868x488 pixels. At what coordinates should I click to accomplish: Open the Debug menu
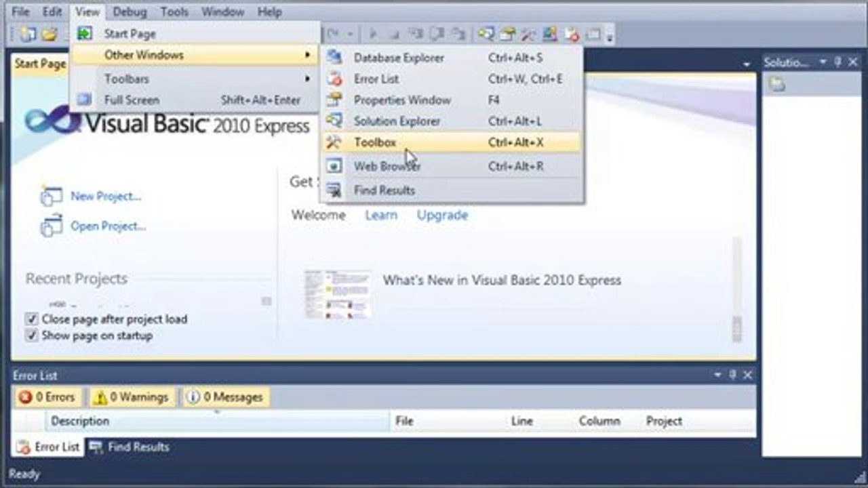tap(130, 12)
